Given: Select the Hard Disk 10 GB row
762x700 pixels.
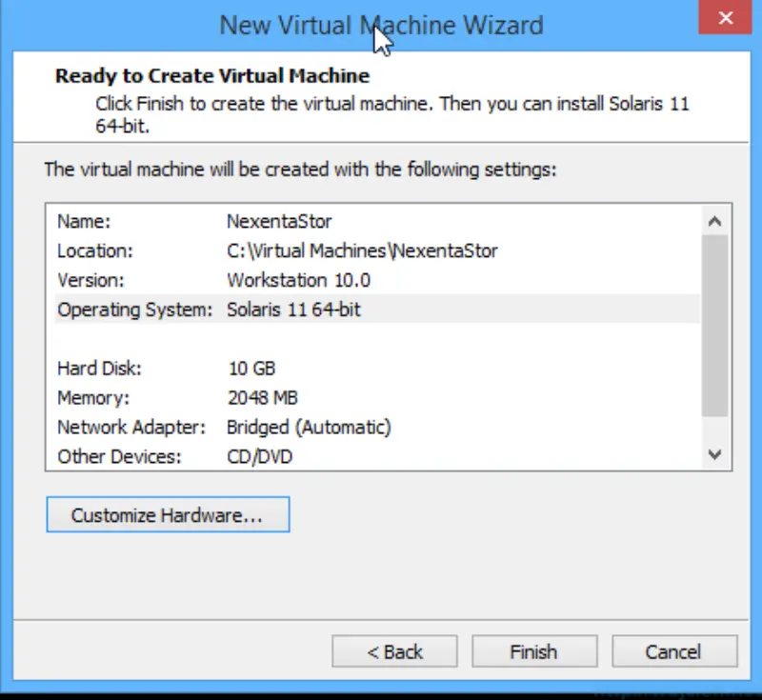Looking at the screenshot, I should point(190,369).
